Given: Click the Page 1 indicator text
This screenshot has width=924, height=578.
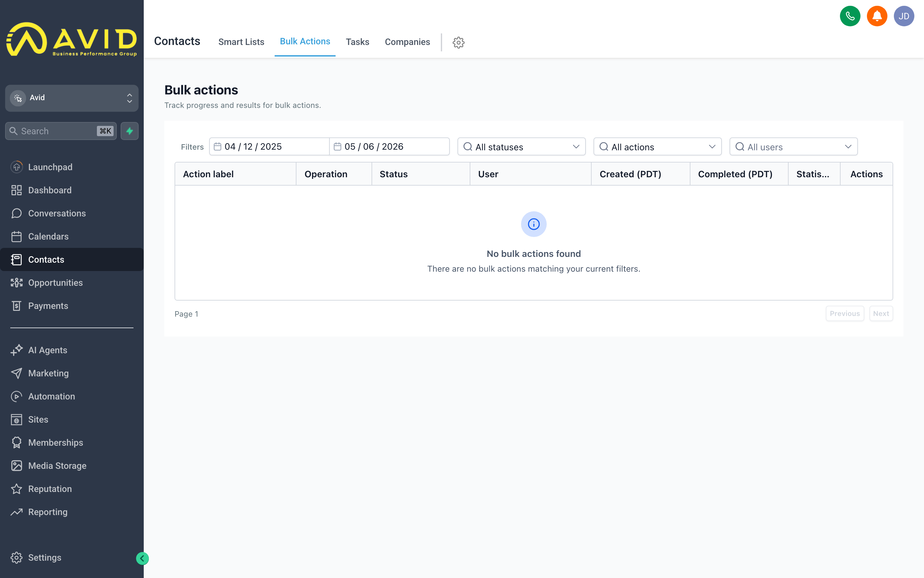Looking at the screenshot, I should 186,314.
